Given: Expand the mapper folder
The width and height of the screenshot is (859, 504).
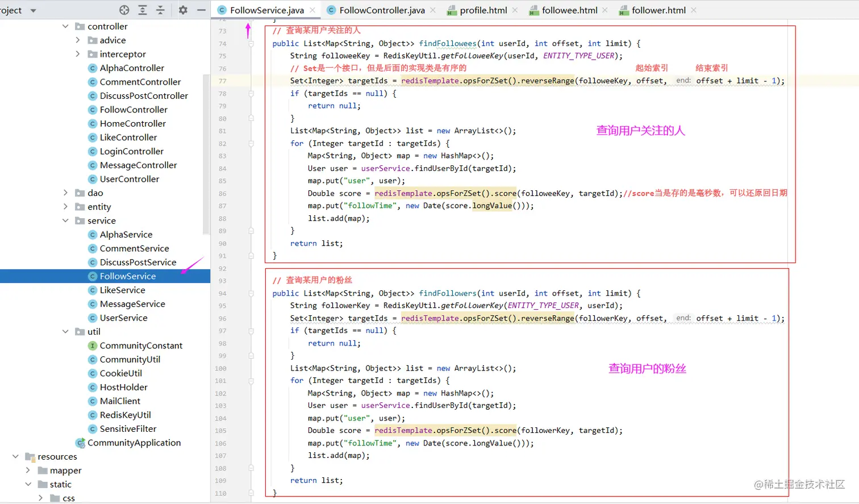Looking at the screenshot, I should pos(28,470).
